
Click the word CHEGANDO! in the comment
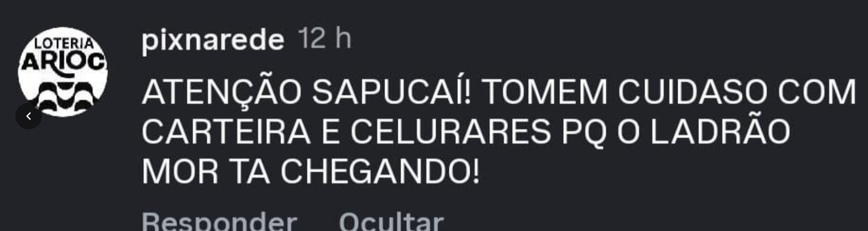(380, 171)
